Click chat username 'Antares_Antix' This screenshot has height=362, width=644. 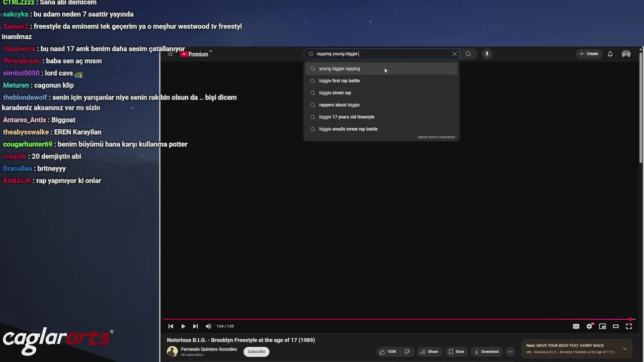pos(24,120)
